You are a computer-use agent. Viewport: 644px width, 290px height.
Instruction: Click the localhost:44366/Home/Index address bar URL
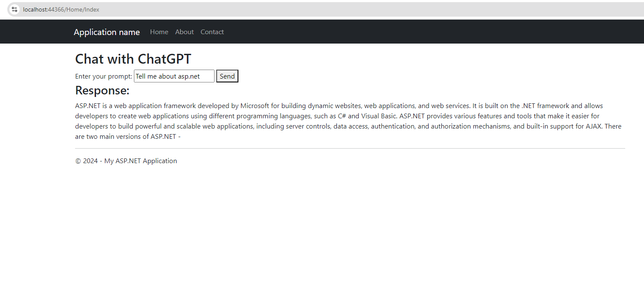61,9
